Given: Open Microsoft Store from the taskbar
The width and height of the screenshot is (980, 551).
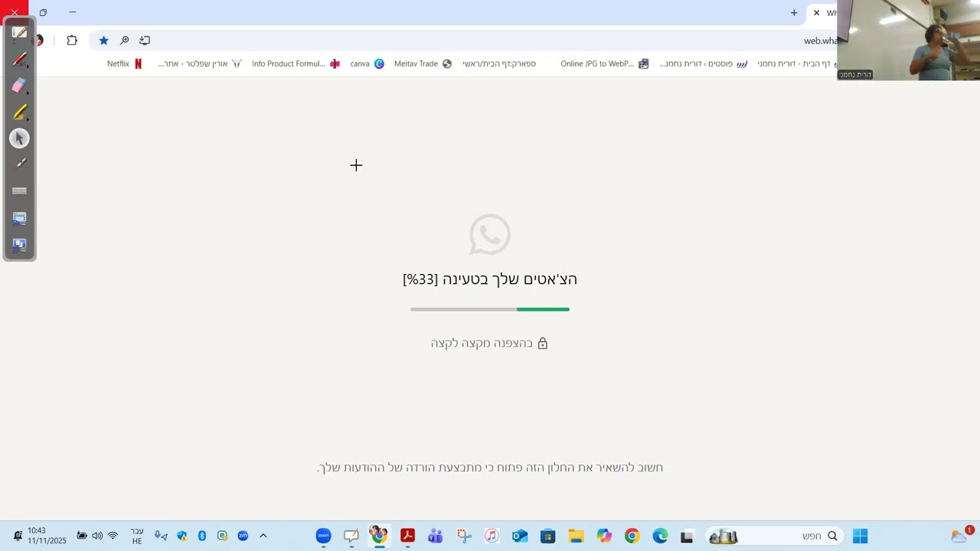Looking at the screenshot, I should tap(547, 536).
